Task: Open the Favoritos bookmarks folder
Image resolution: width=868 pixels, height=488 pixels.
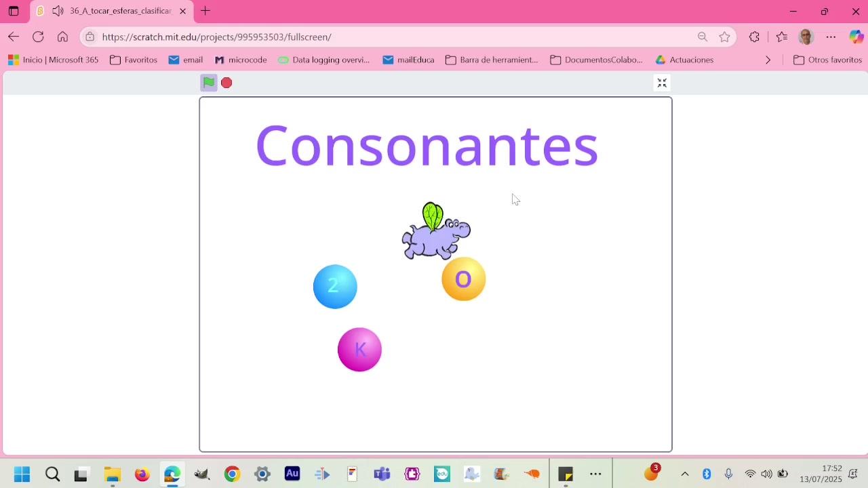Action: [x=134, y=60]
